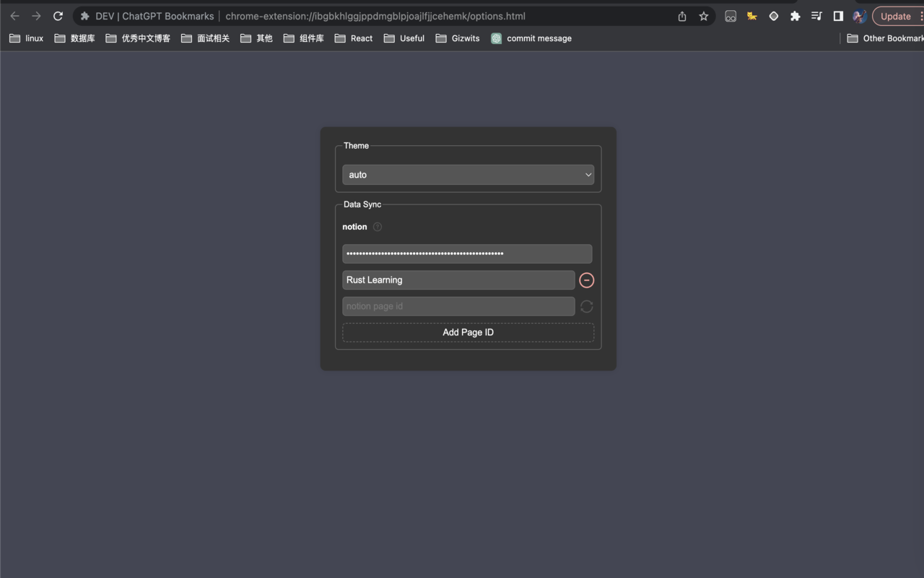Reload the options page
Screen dimensions: 924x578
[58, 16]
